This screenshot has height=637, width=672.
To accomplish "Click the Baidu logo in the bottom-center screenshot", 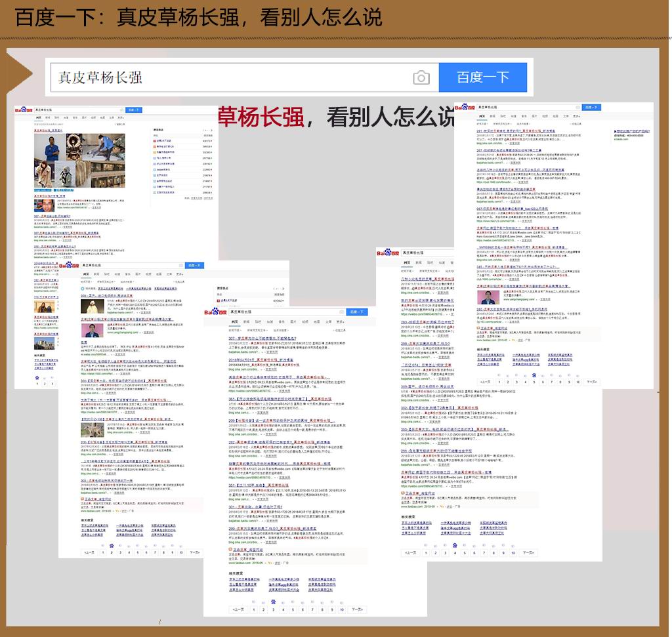I will pyautogui.click(x=215, y=312).
